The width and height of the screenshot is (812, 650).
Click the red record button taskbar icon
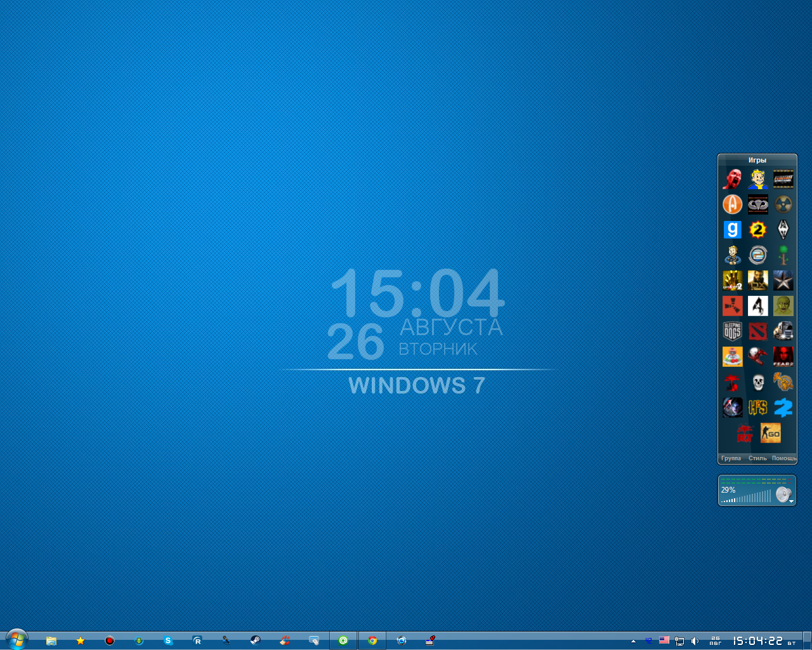[x=110, y=640]
